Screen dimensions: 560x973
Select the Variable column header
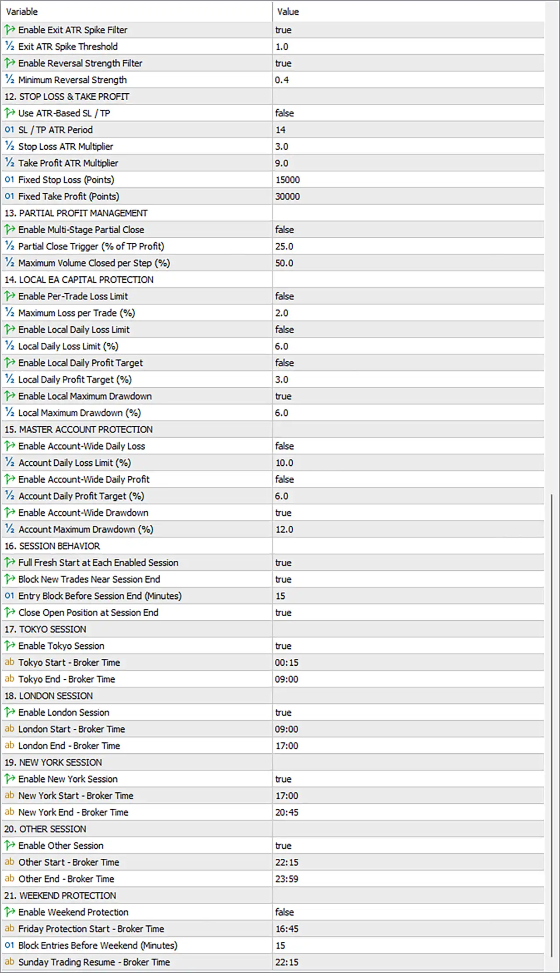pyautogui.click(x=137, y=11)
